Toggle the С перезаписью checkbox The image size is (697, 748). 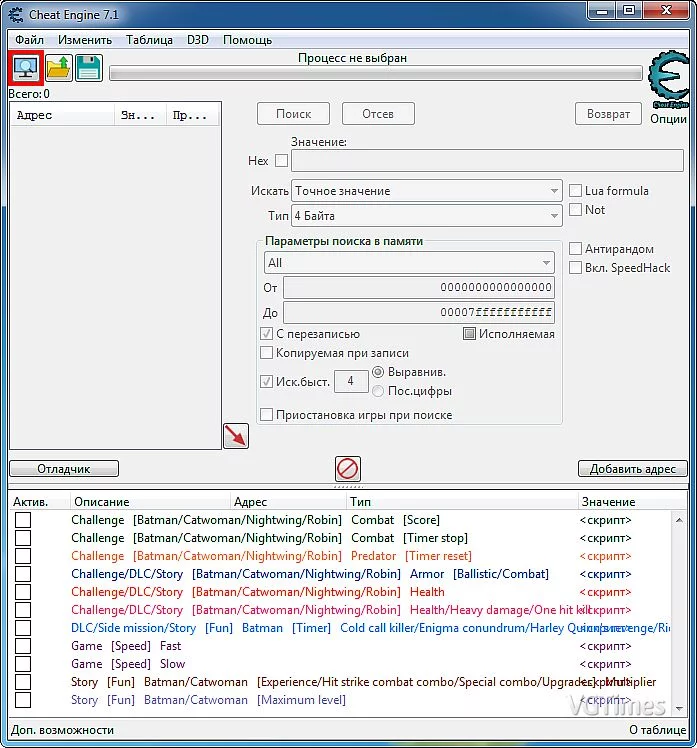(x=266, y=333)
